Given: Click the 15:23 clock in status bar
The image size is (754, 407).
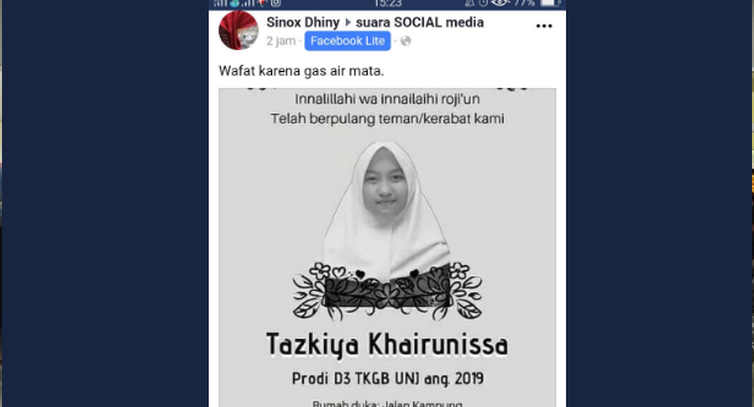Looking at the screenshot, I should (x=388, y=3).
